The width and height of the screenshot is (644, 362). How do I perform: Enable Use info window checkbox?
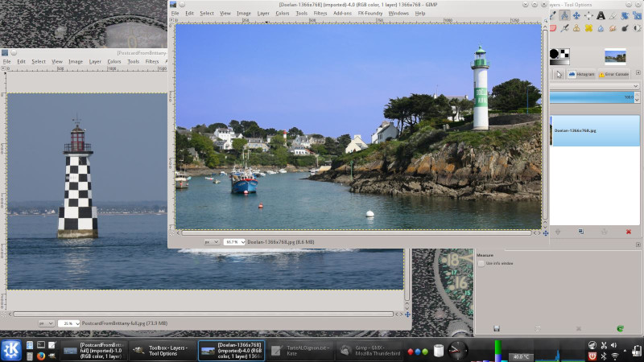(x=481, y=264)
